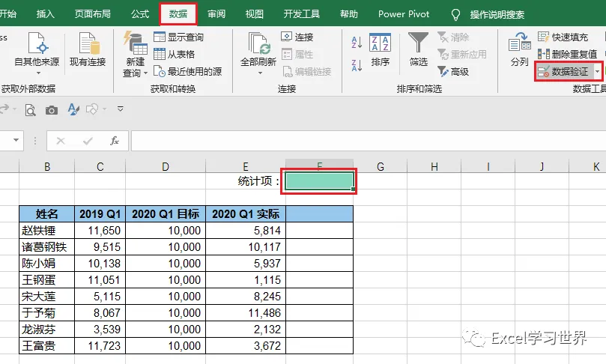
Task: Click the camera icon in quick access toolbar
Action: pos(52,111)
